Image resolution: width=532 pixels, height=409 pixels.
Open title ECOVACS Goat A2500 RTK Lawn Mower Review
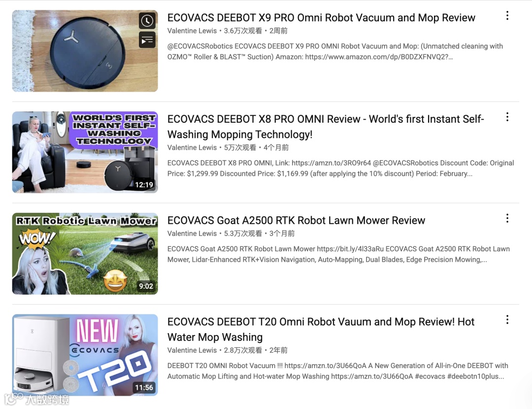[296, 220]
